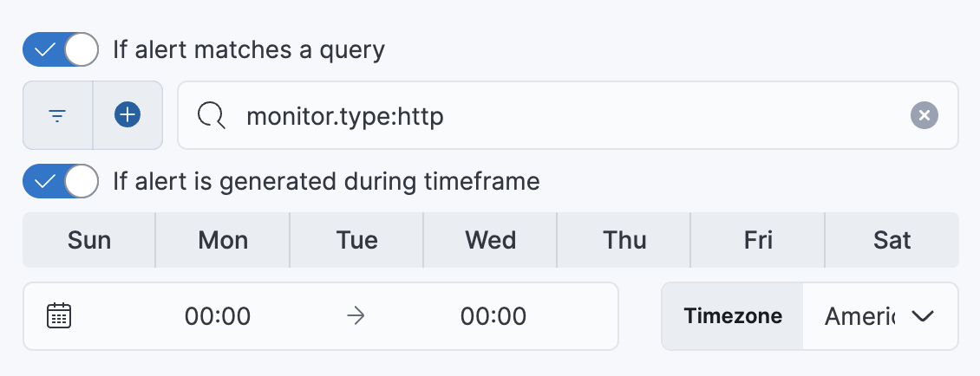Screen dimensions: 980x376
Task: Enable Fri in the day picker
Action: point(757,240)
